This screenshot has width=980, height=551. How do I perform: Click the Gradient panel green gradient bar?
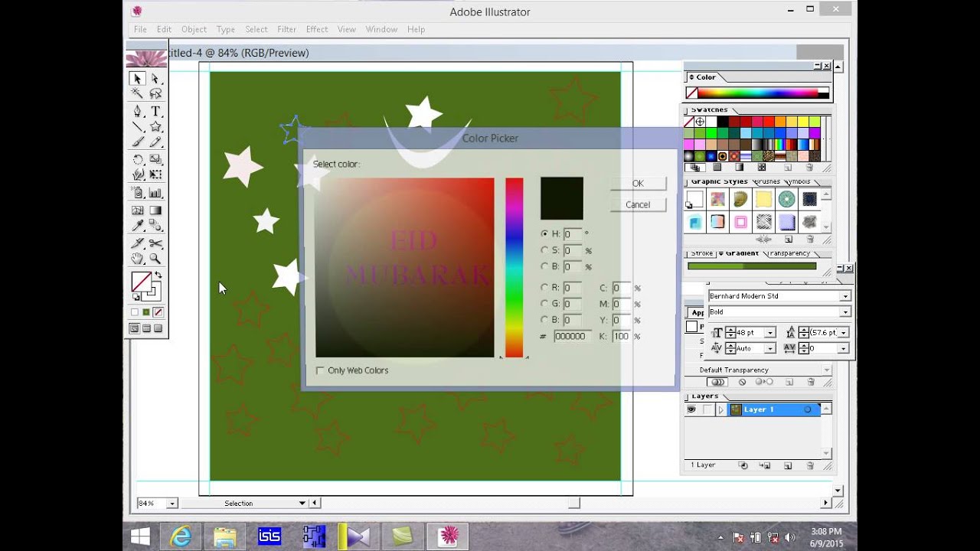(x=752, y=266)
